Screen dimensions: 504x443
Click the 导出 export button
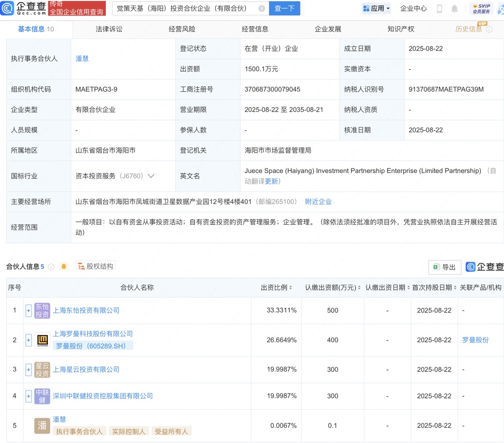pos(445,267)
